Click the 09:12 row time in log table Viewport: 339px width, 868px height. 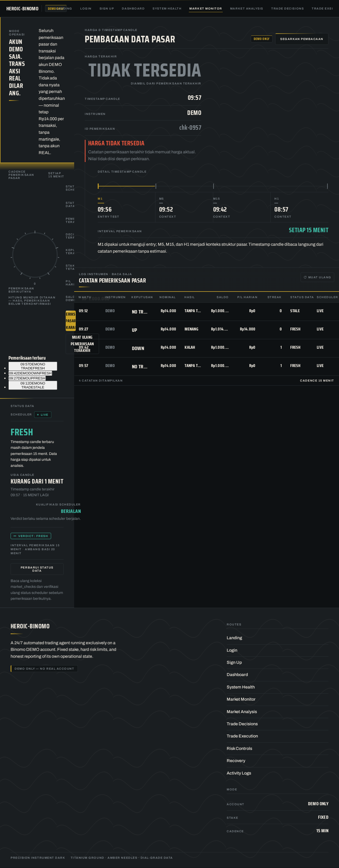pos(83,311)
